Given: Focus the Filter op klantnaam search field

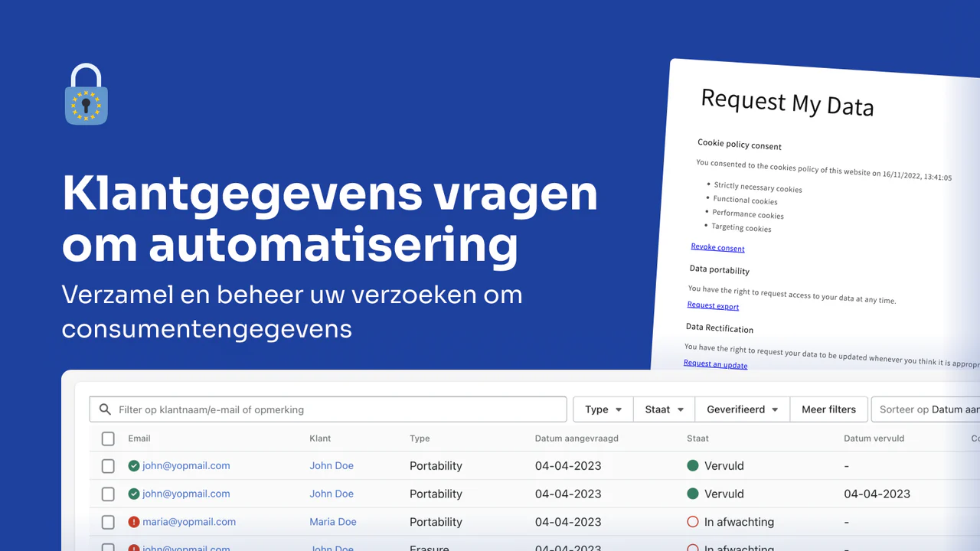Looking at the screenshot, I should click(x=328, y=409).
